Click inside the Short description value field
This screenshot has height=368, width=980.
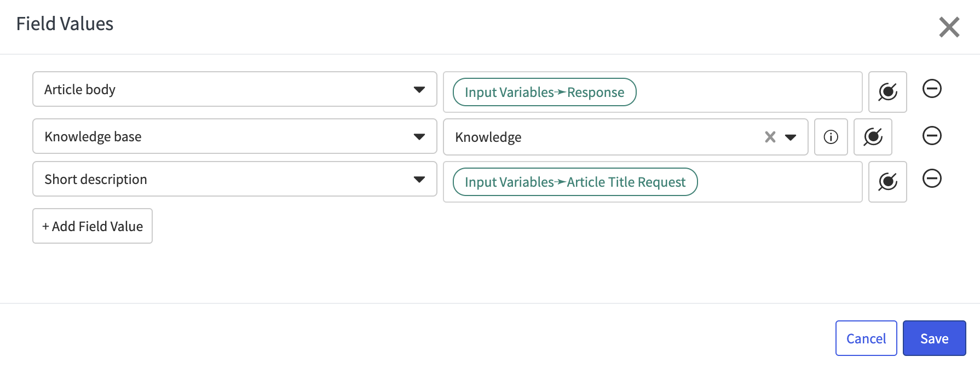[780, 182]
